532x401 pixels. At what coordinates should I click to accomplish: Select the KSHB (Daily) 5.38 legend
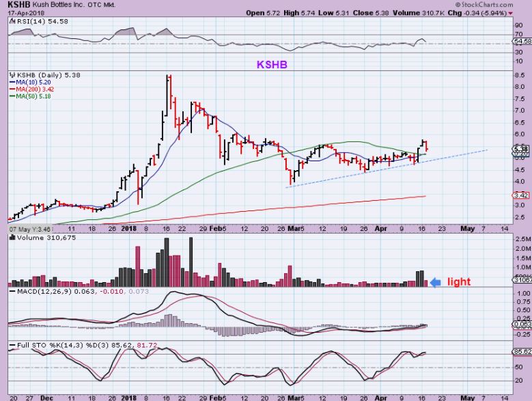coord(48,75)
